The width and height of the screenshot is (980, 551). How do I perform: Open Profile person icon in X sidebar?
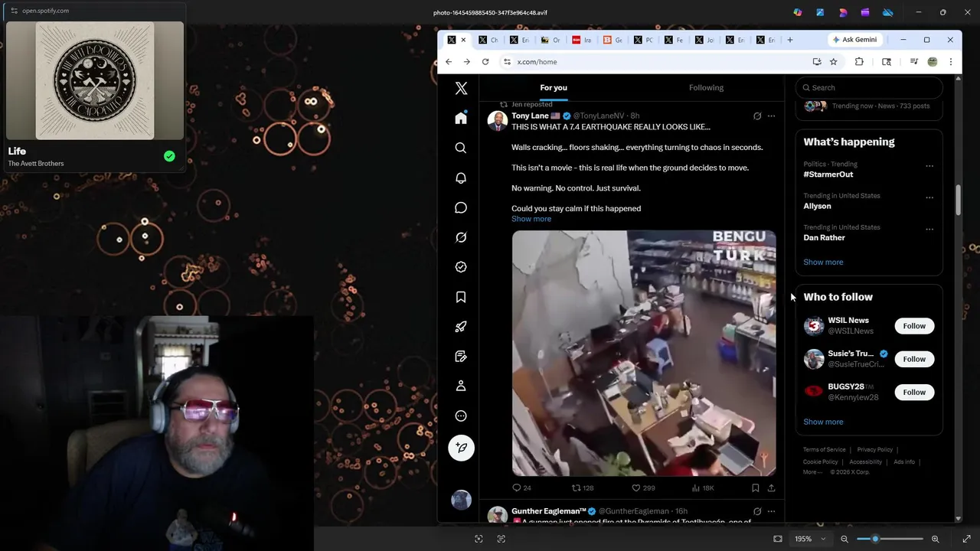click(x=461, y=386)
